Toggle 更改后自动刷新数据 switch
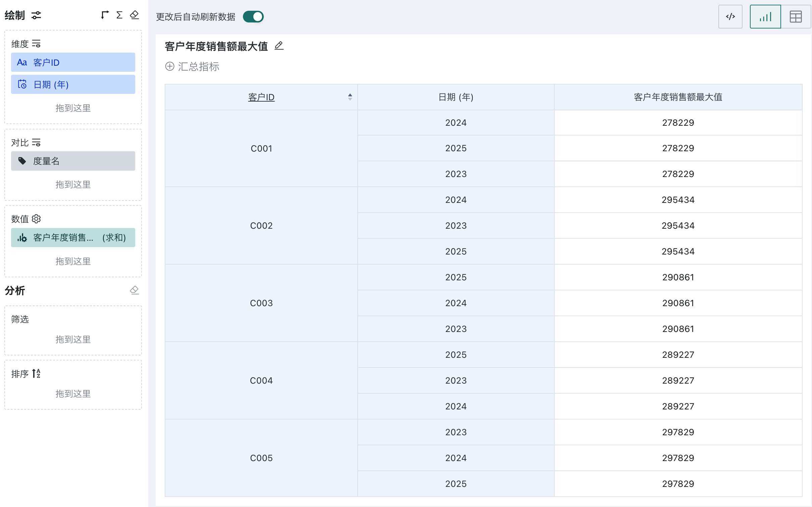This screenshot has width=812, height=507. (253, 17)
